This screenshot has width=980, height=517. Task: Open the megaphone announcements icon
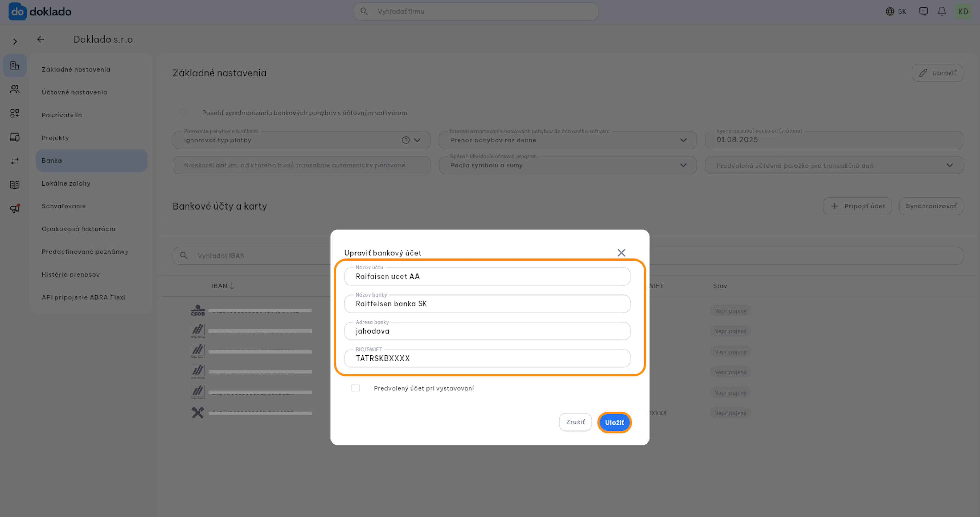coord(15,208)
